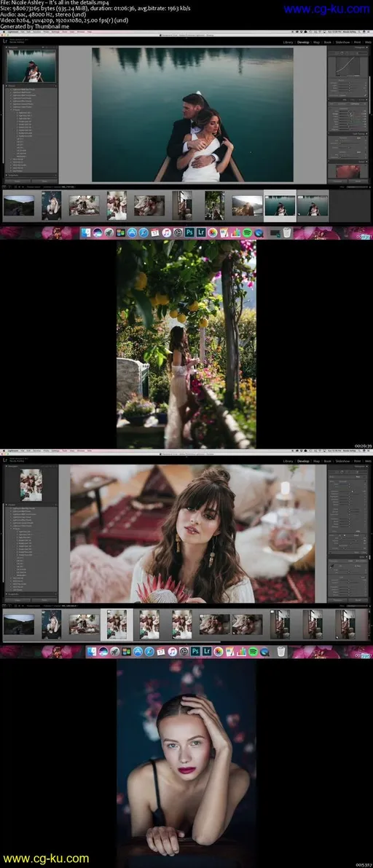The image size is (373, 868).
Task: Click the Reset button in the lake photo window
Action: [x=358, y=181]
